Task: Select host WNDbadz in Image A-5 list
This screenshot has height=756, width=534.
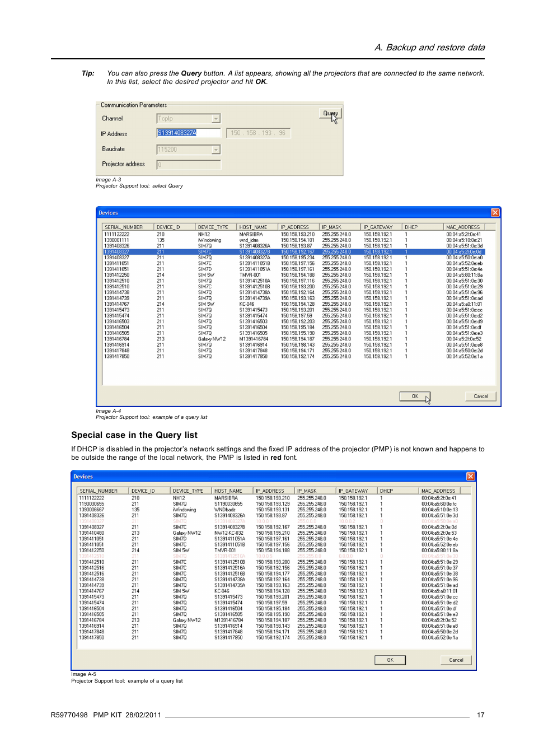Action: (x=224, y=510)
